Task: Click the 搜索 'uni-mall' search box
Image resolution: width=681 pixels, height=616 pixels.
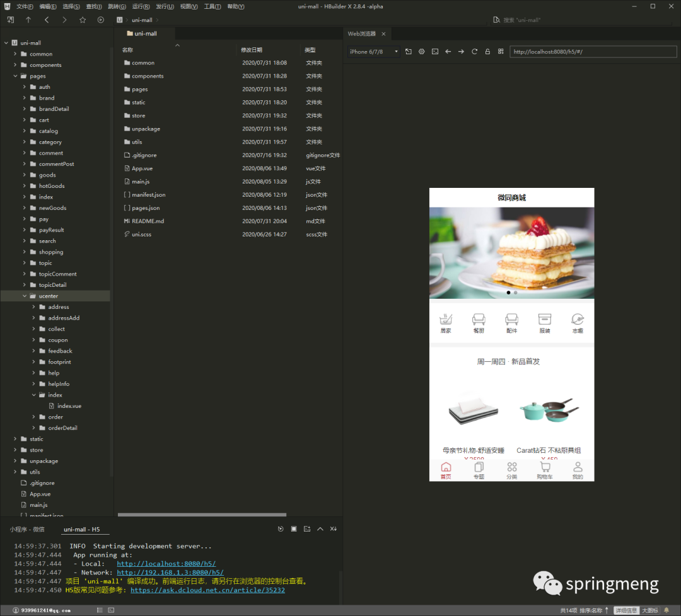Action: click(582, 20)
